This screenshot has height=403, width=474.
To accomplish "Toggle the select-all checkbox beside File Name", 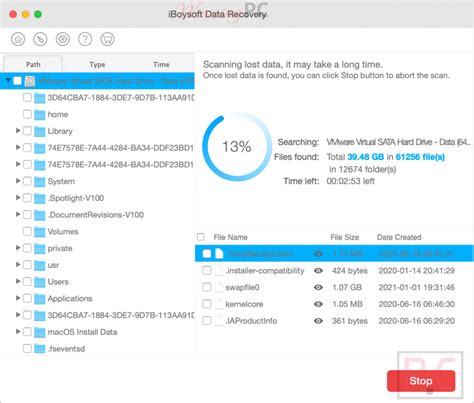I will click(x=201, y=237).
